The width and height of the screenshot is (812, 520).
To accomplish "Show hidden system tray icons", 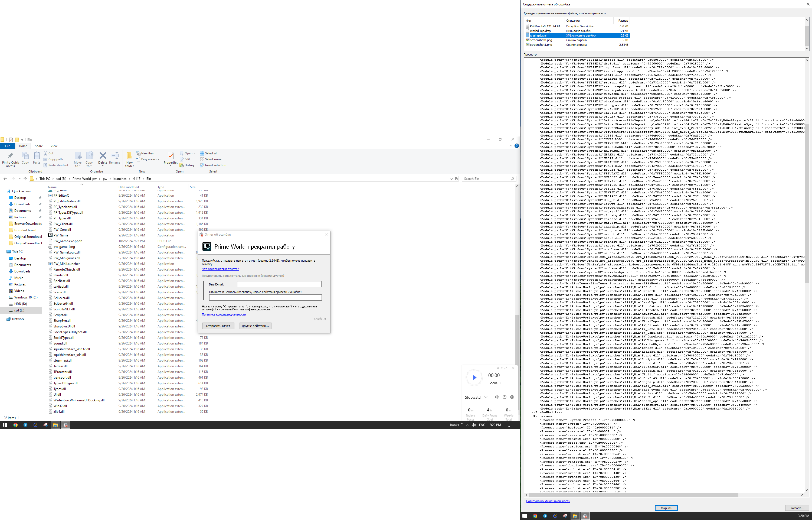I will click(467, 425).
